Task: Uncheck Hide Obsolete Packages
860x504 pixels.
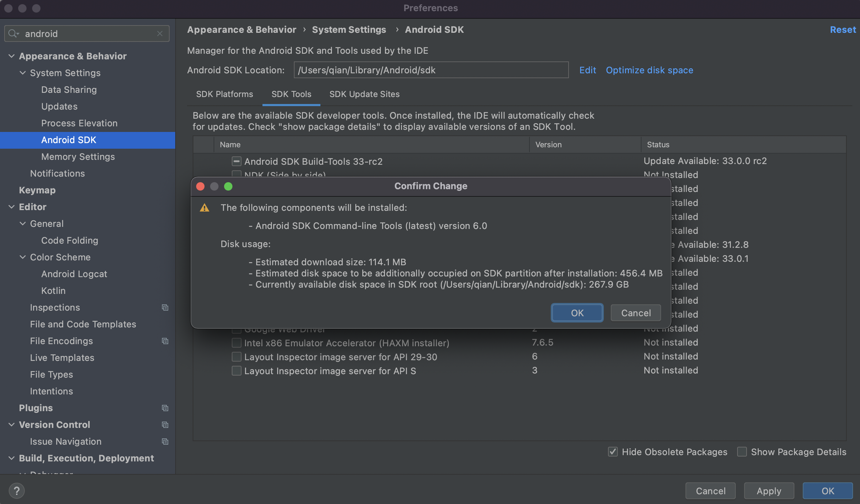Action: tap(613, 452)
